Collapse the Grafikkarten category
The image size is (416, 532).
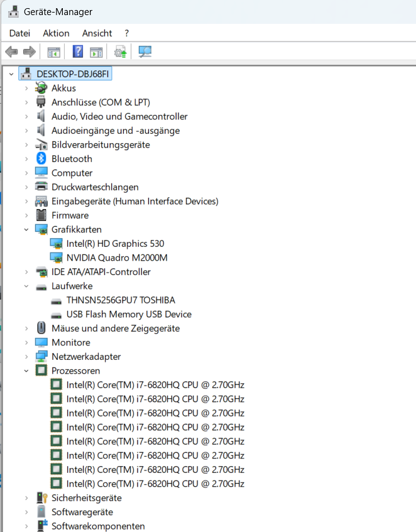point(26,230)
